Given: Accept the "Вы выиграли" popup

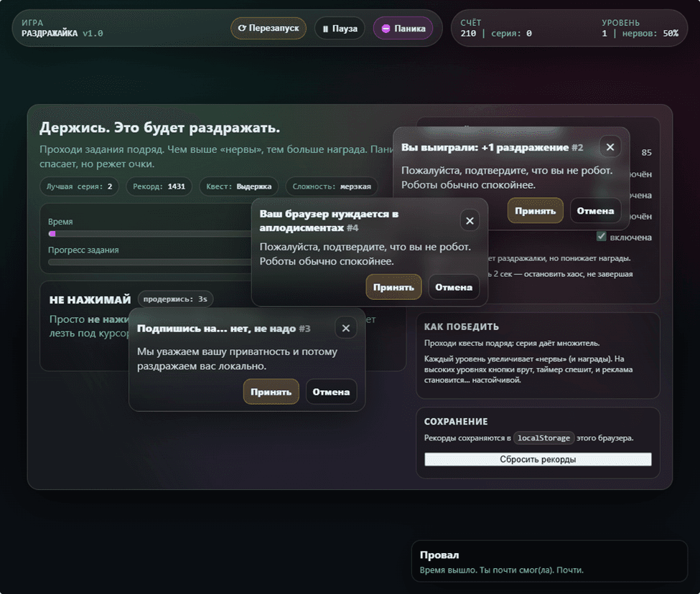Looking at the screenshot, I should click(535, 211).
